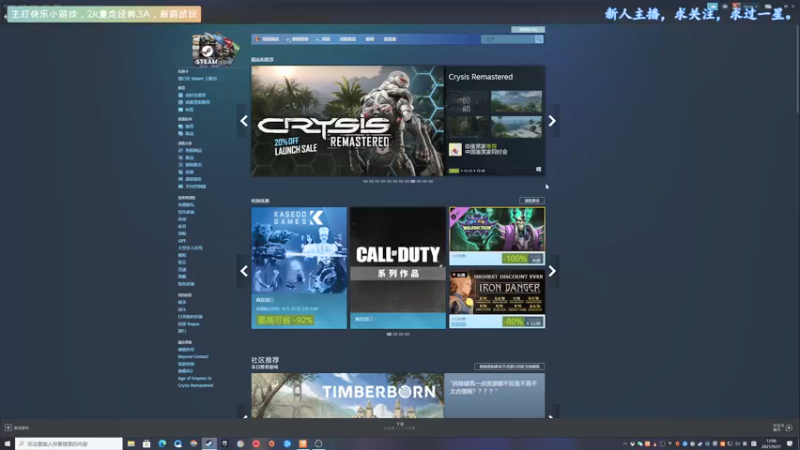
Task: Open 'Beyond Contact' in recently viewed sidebar
Action: pos(193,357)
